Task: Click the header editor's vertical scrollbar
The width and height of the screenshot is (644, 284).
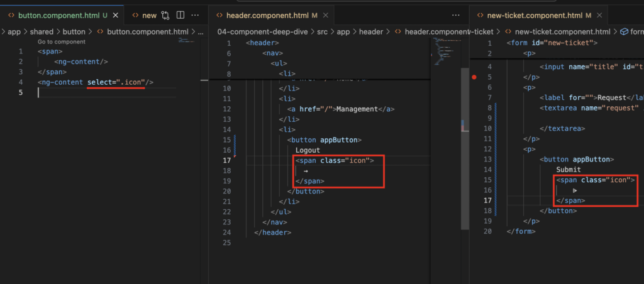Action: click(465, 126)
